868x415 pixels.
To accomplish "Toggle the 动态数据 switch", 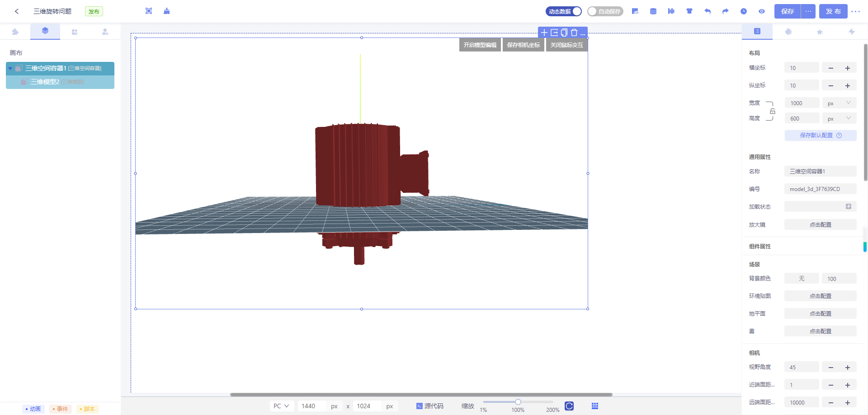I will tap(564, 11).
